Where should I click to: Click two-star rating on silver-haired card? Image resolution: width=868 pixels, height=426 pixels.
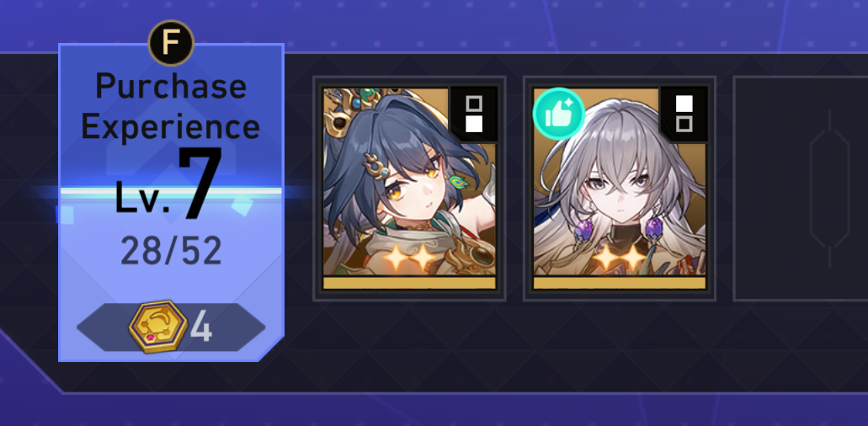point(620,258)
